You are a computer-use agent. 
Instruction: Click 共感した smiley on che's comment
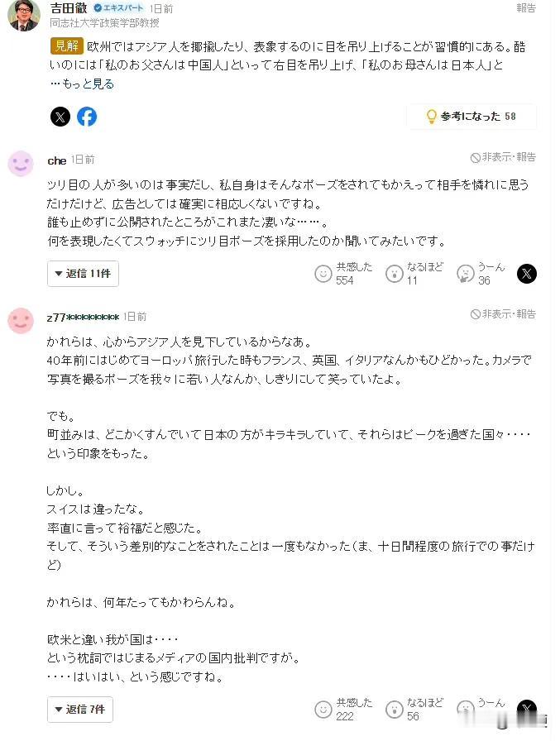click(x=323, y=274)
